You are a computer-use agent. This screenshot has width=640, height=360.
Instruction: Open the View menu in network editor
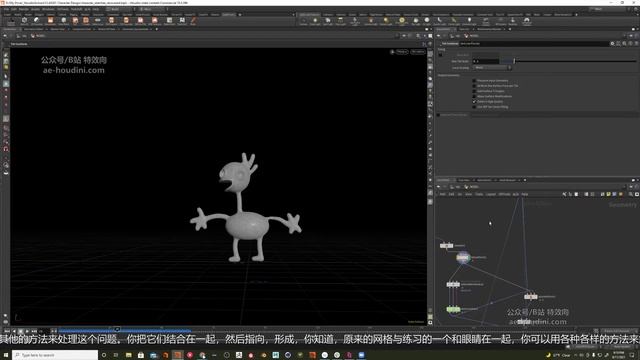469,194
